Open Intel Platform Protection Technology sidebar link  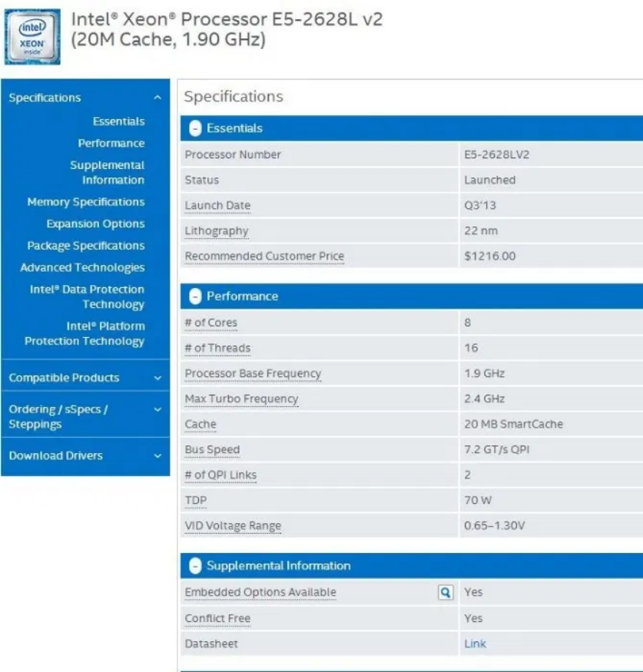[85, 333]
